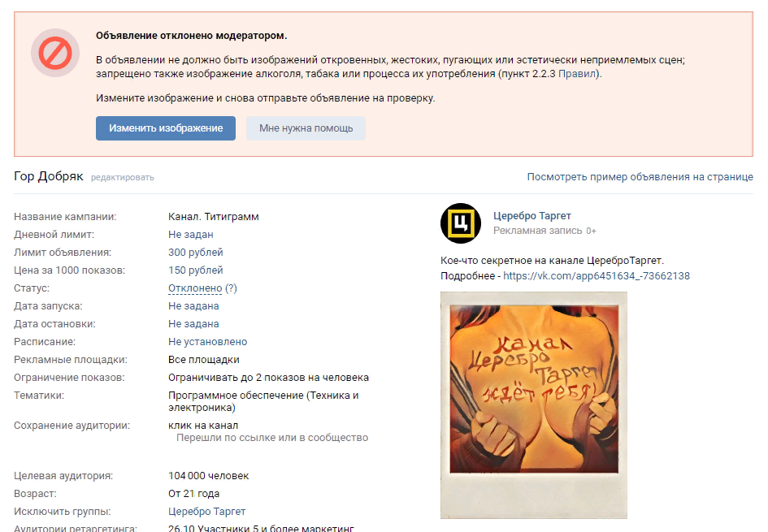Select the Рекламная запись 0+ label
The image size is (768, 532).
[545, 231]
